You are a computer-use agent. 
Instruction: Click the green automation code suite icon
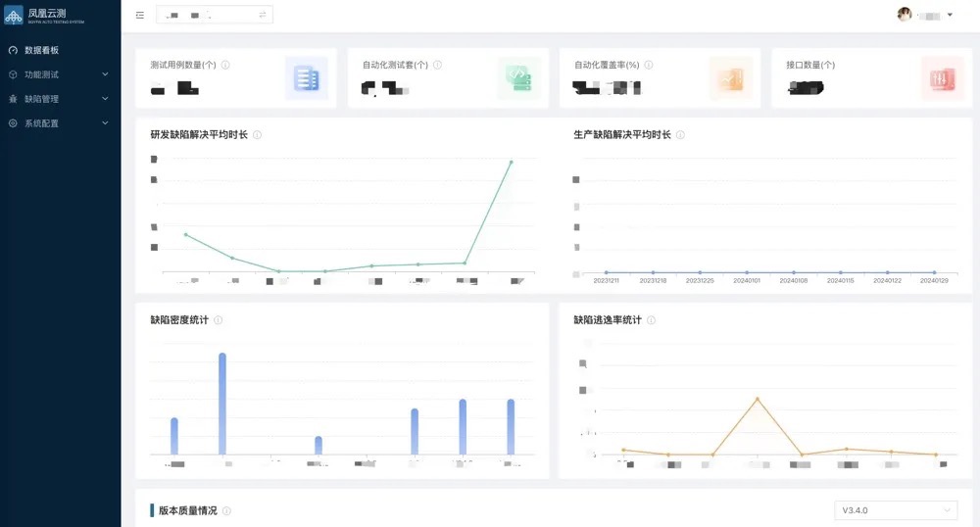[x=518, y=78]
